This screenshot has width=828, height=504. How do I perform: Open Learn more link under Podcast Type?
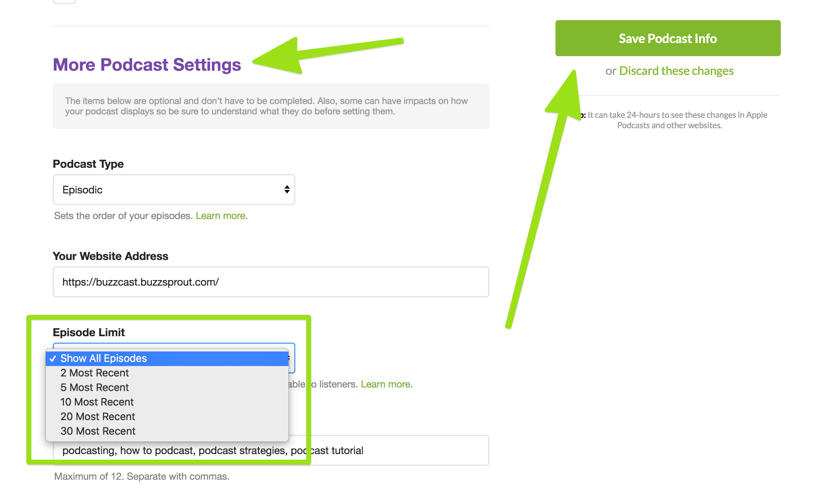coord(221,216)
